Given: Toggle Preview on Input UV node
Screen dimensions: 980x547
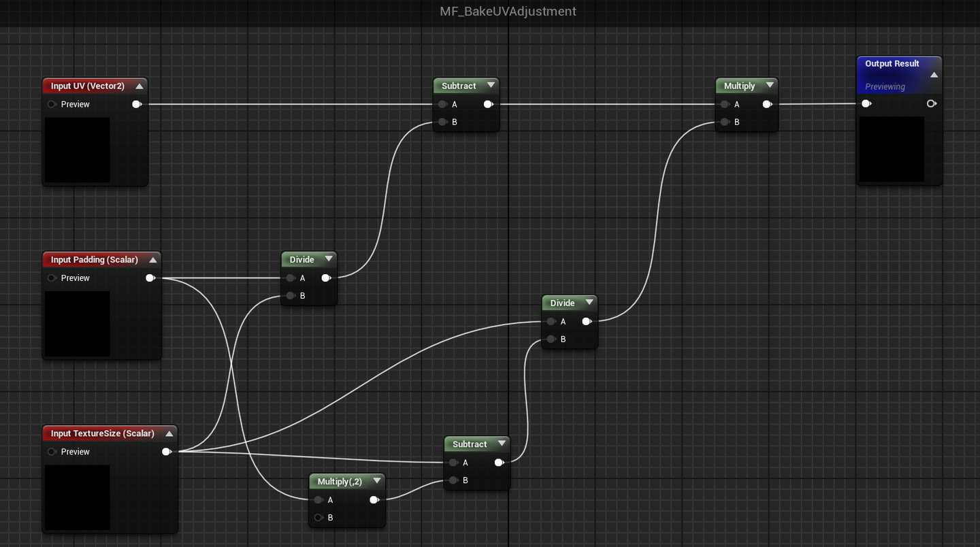Looking at the screenshot, I should (x=52, y=104).
